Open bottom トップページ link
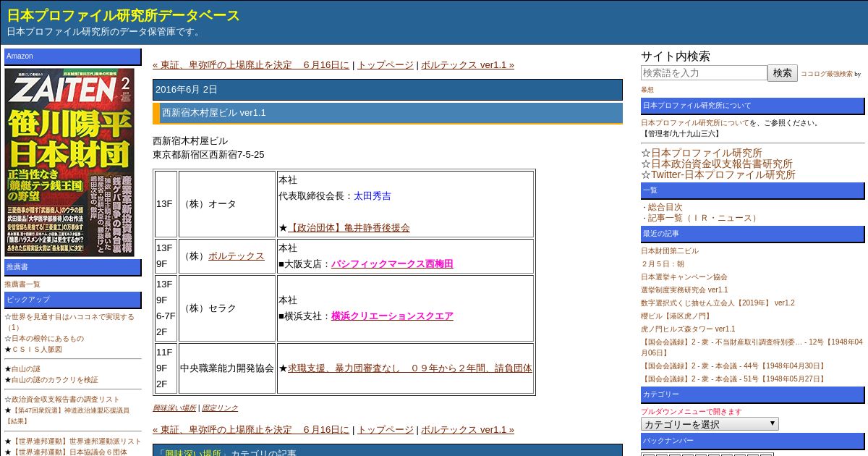Screen dimensions: 868x456 click(386, 429)
